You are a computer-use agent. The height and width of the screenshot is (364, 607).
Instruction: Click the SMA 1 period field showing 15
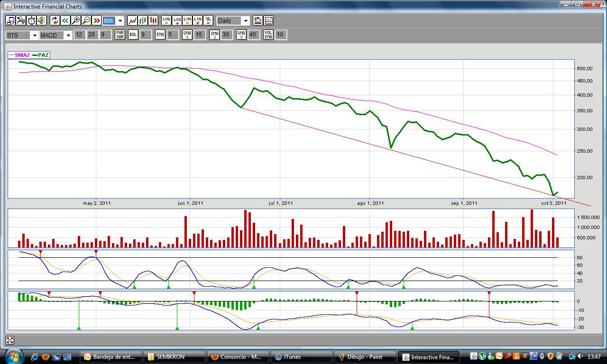200,35
